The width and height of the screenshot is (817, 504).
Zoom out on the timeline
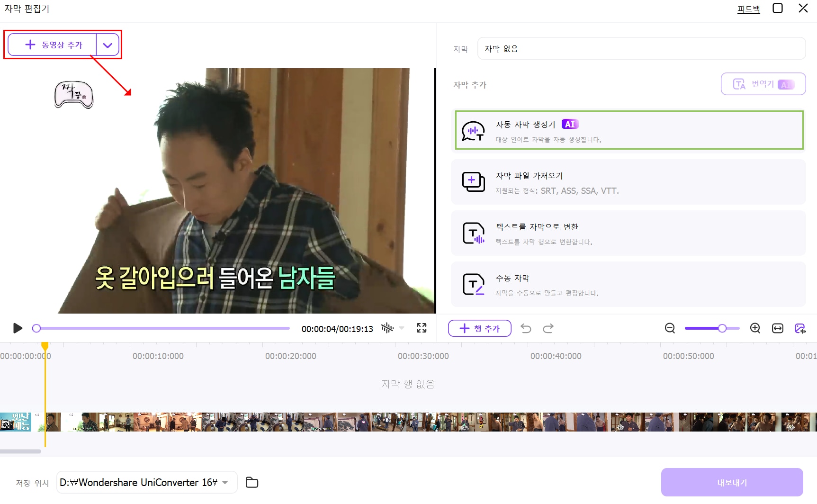tap(669, 328)
